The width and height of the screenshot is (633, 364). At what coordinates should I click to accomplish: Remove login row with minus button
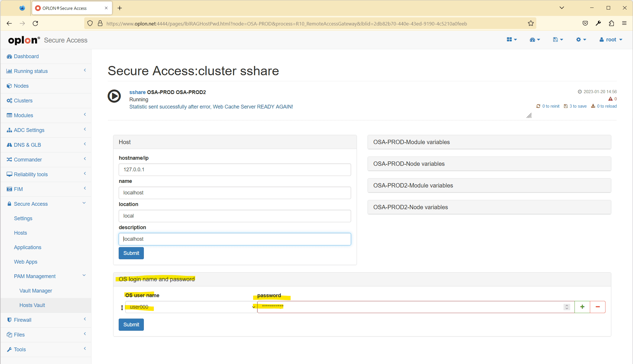(598, 307)
